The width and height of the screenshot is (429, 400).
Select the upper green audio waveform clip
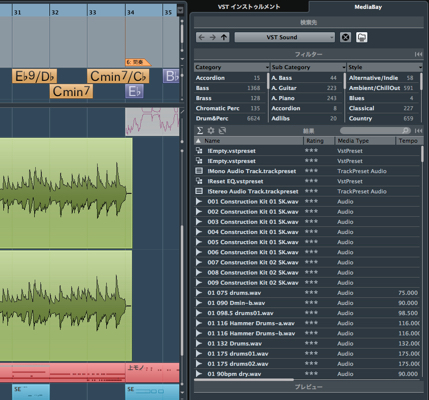tap(66, 193)
